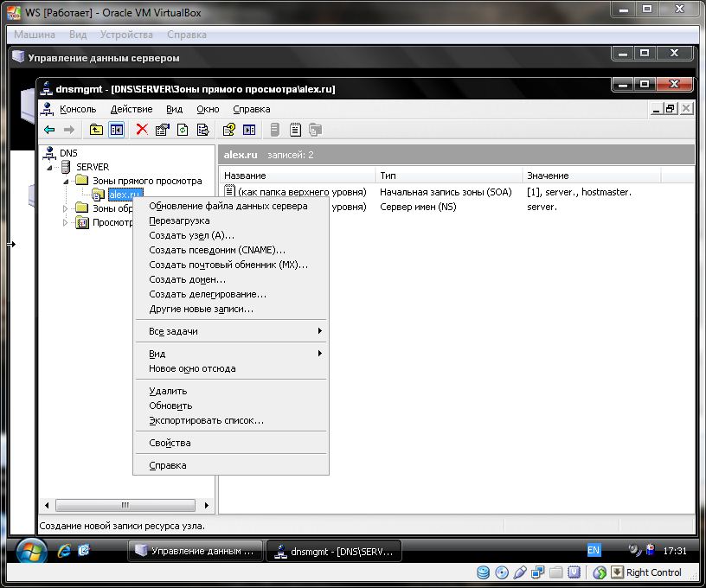Sort by the Тип column header
Image resolution: width=706 pixels, height=588 pixels.
pos(449,176)
